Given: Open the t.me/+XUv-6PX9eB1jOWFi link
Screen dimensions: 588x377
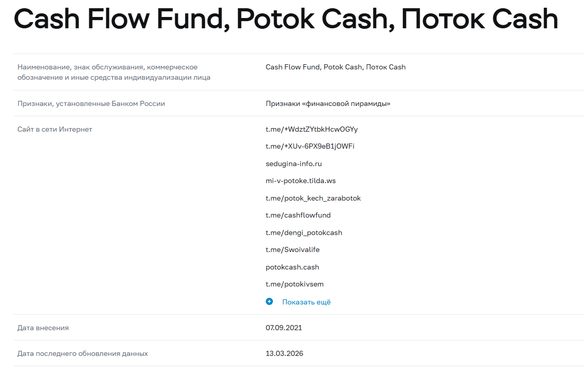Looking at the screenshot, I should [x=310, y=146].
